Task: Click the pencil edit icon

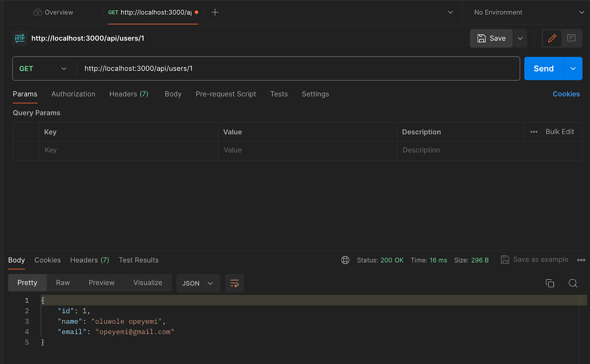Action: click(x=552, y=38)
